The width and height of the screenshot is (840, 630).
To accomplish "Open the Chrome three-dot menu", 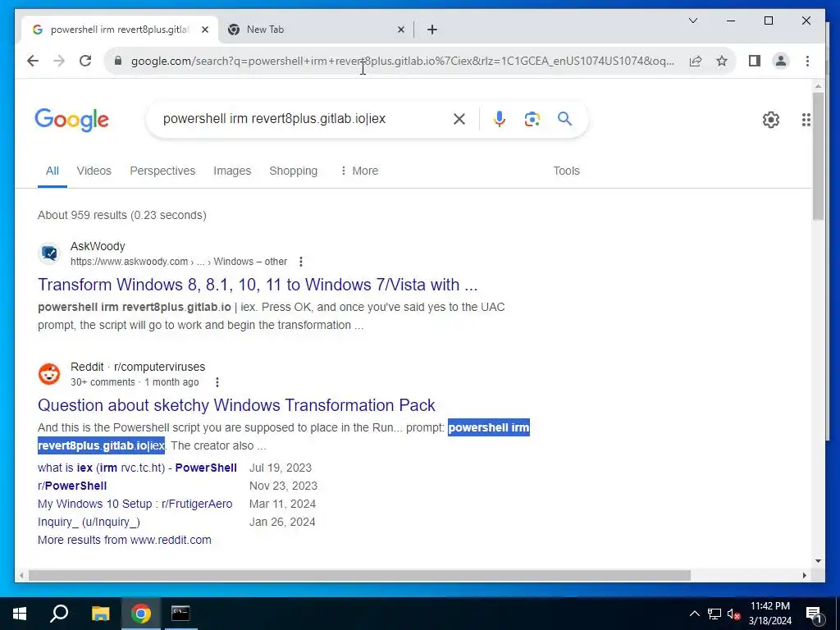I will [807, 61].
